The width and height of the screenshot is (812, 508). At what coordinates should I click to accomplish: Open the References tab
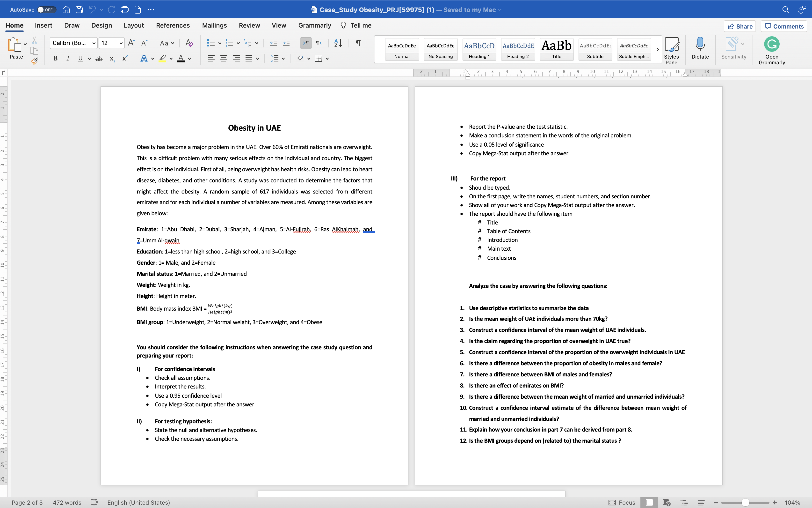coord(173,26)
